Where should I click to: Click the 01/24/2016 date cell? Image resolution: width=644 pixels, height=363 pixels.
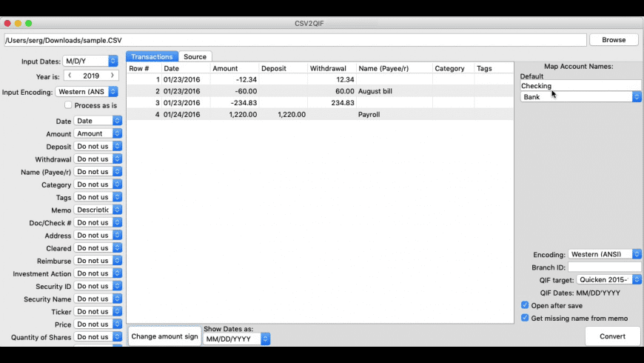tap(186, 115)
